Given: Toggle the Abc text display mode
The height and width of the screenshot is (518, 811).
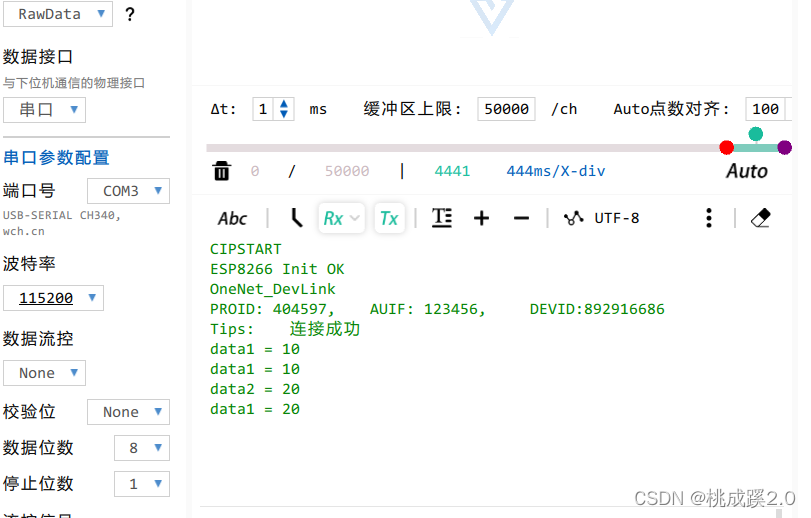Looking at the screenshot, I should coord(232,218).
